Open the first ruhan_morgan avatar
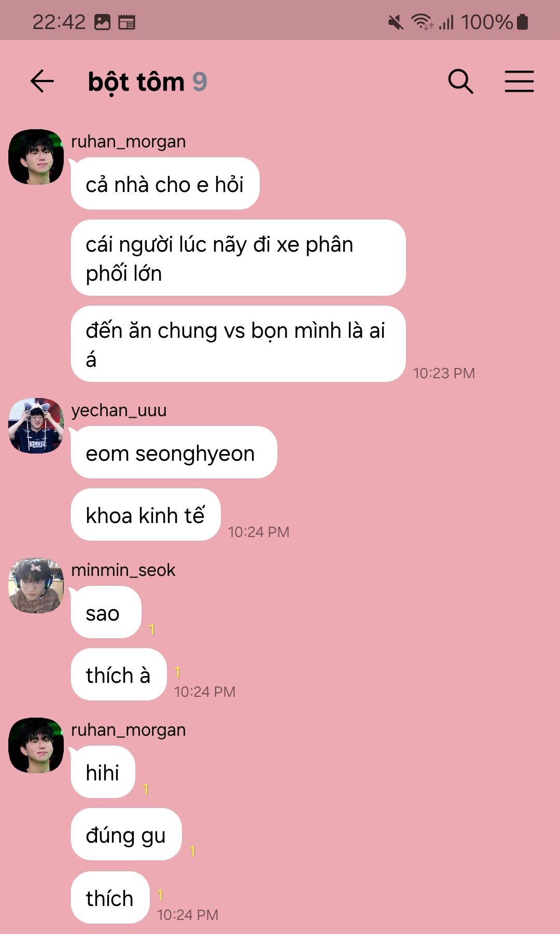This screenshot has height=934, width=560. click(36, 157)
